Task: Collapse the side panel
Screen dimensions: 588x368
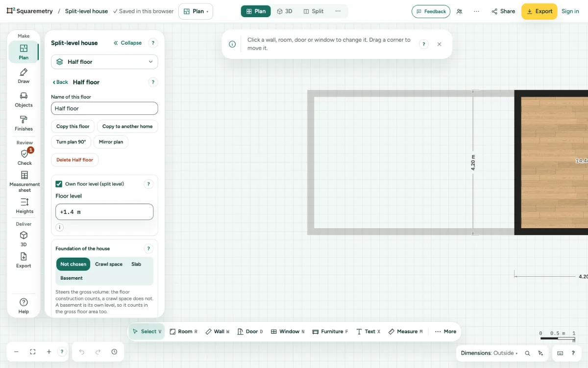Action: click(x=127, y=43)
